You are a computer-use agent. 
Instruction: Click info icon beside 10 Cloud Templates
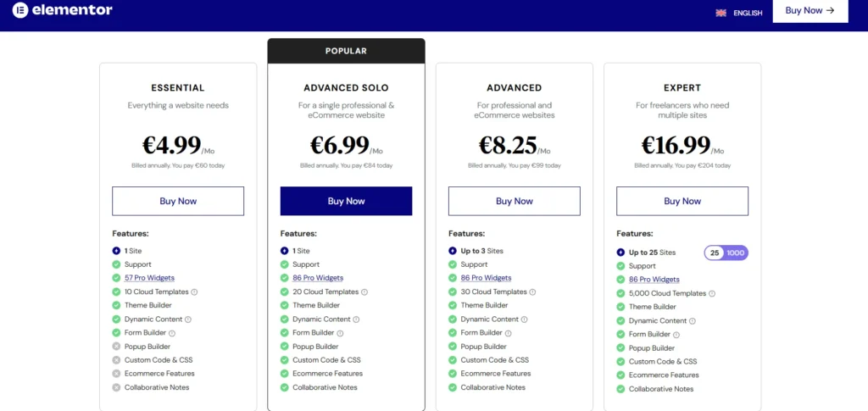coord(194,292)
